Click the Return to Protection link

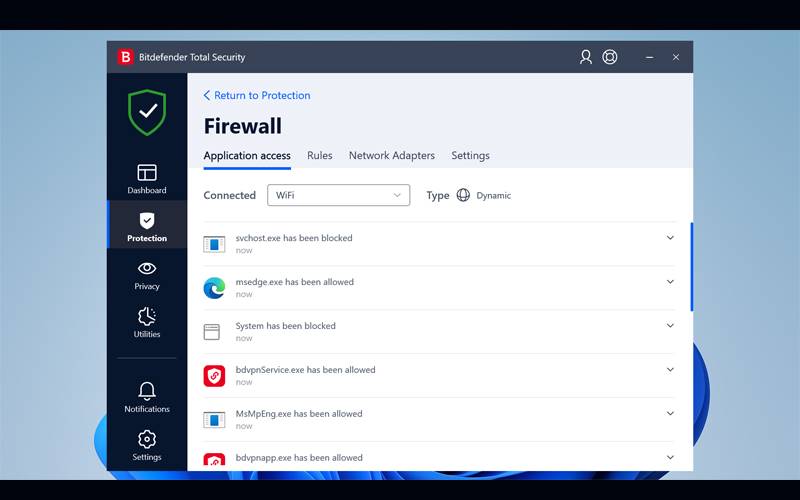click(257, 96)
